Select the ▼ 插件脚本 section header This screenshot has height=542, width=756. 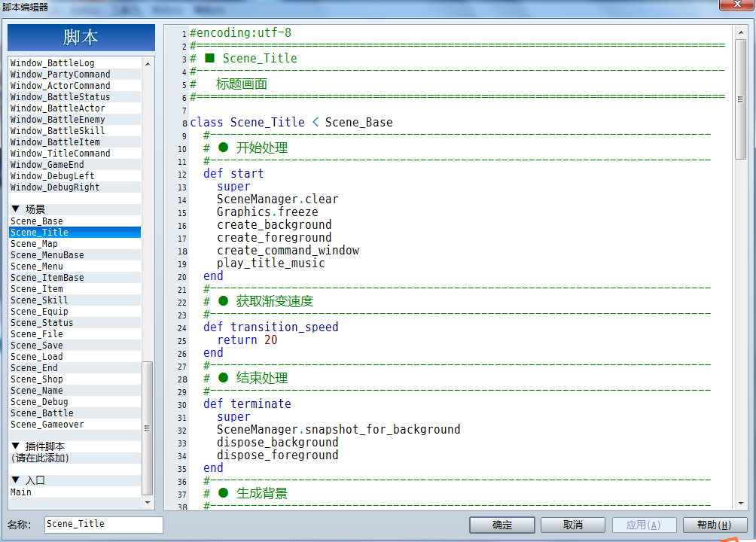click(75, 446)
